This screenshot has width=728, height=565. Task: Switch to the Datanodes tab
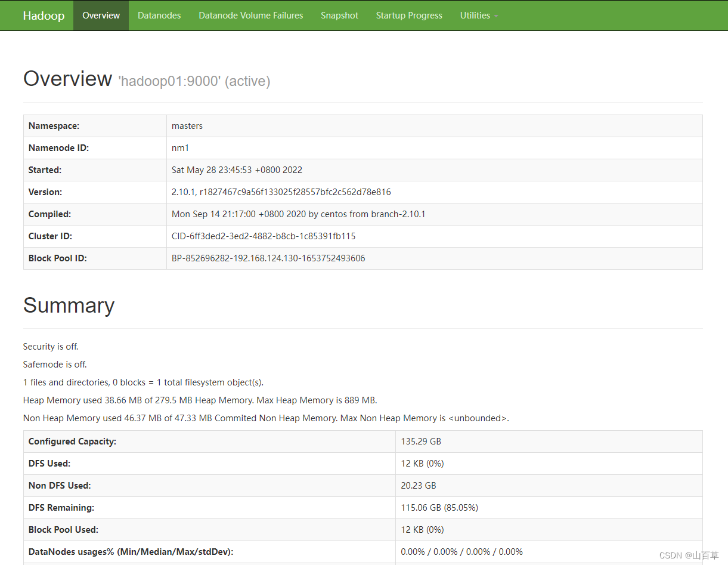(159, 16)
